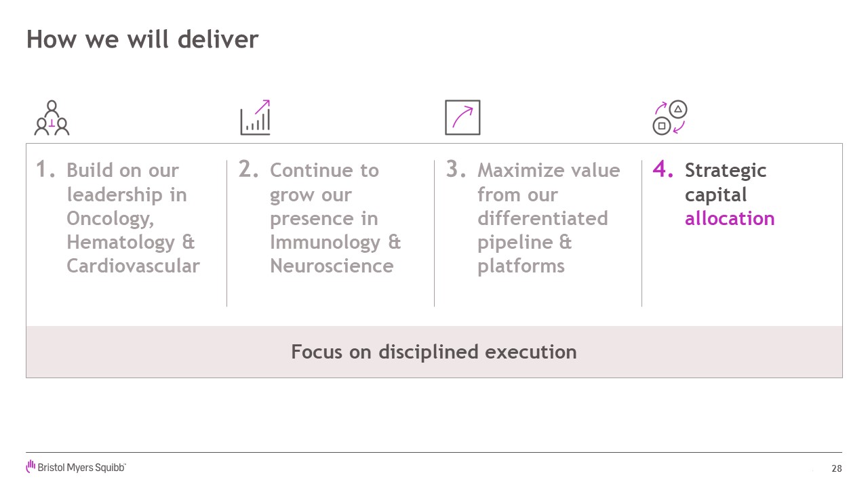Click the circular shapes allocation icon
The image size is (868, 488).
point(670,118)
